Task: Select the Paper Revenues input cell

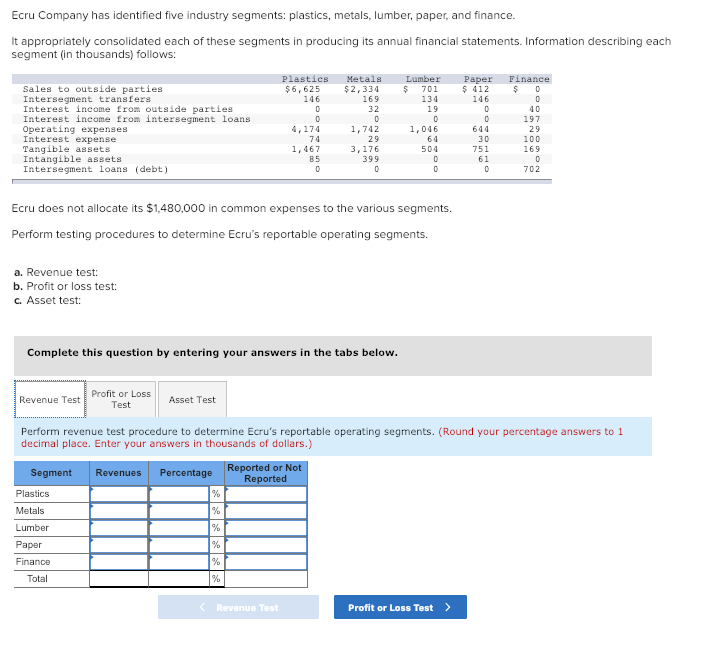Action: click(x=119, y=545)
